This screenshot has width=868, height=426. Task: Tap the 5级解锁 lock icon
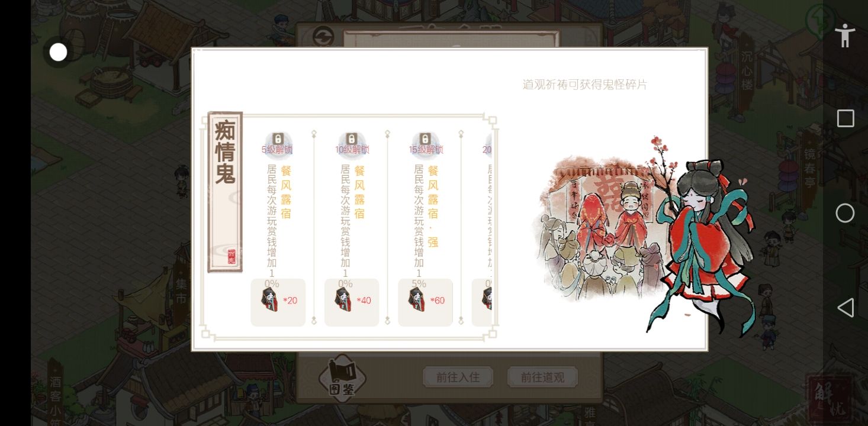click(278, 139)
